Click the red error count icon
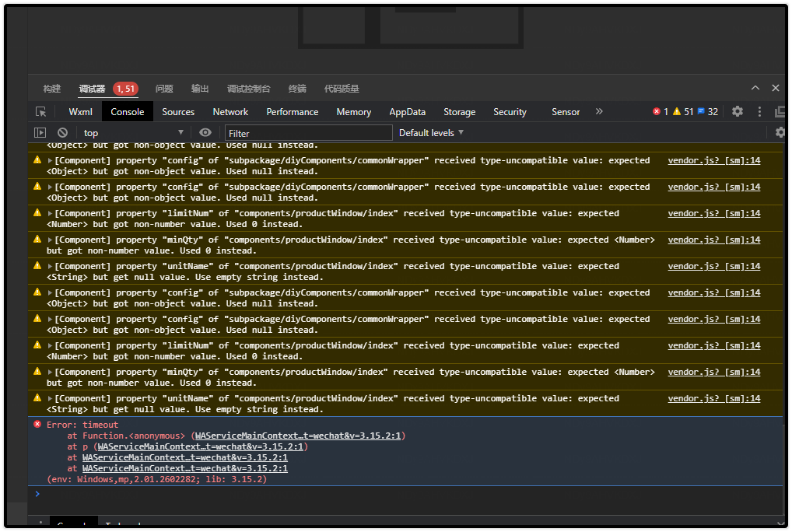Viewport: 792px width, 532px height. (x=660, y=112)
